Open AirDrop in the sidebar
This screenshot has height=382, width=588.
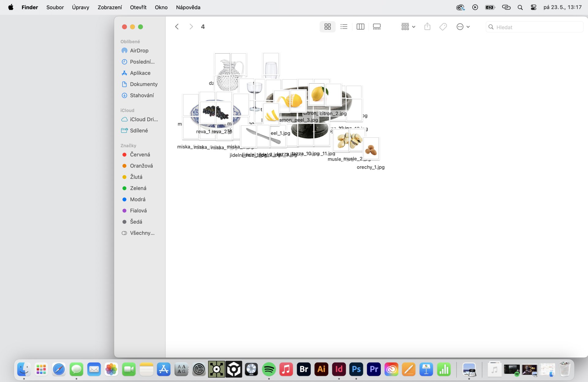click(139, 51)
